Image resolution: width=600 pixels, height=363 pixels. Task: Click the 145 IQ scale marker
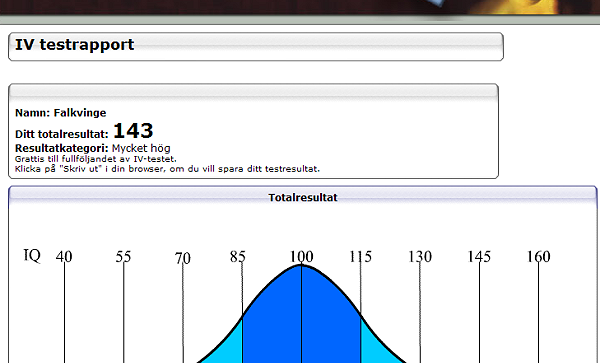(x=479, y=256)
